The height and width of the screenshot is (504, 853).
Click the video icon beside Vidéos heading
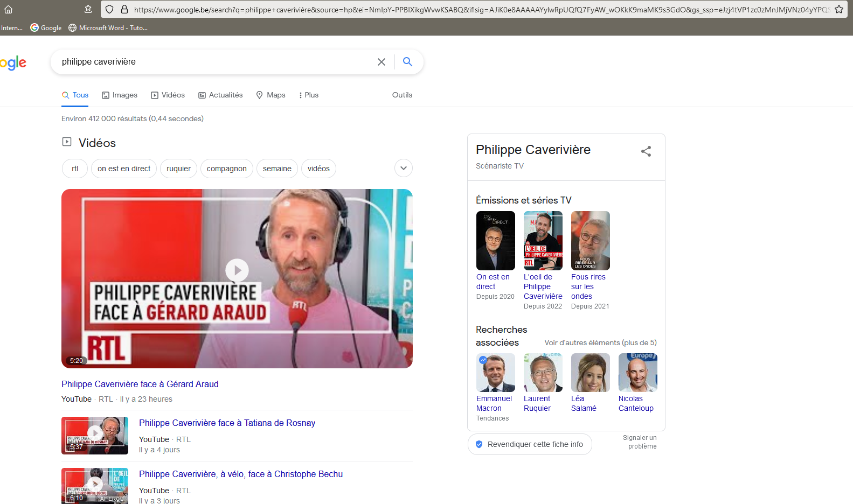click(x=67, y=142)
